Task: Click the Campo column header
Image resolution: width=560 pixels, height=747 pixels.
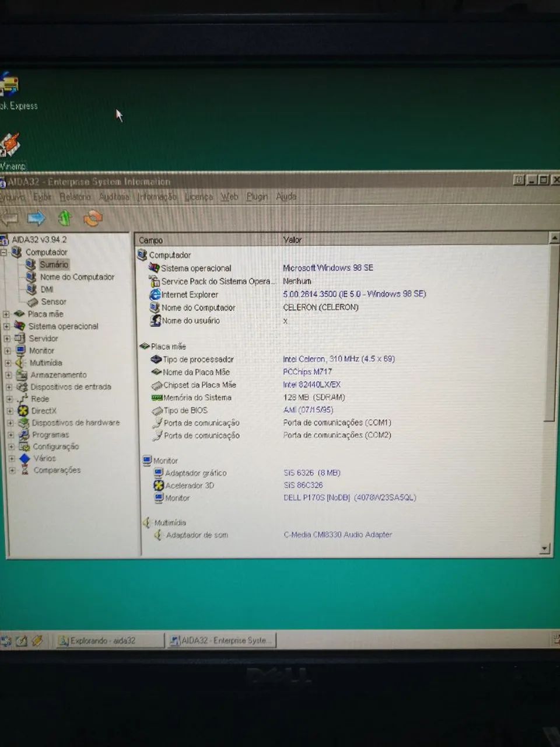Action: click(207, 240)
